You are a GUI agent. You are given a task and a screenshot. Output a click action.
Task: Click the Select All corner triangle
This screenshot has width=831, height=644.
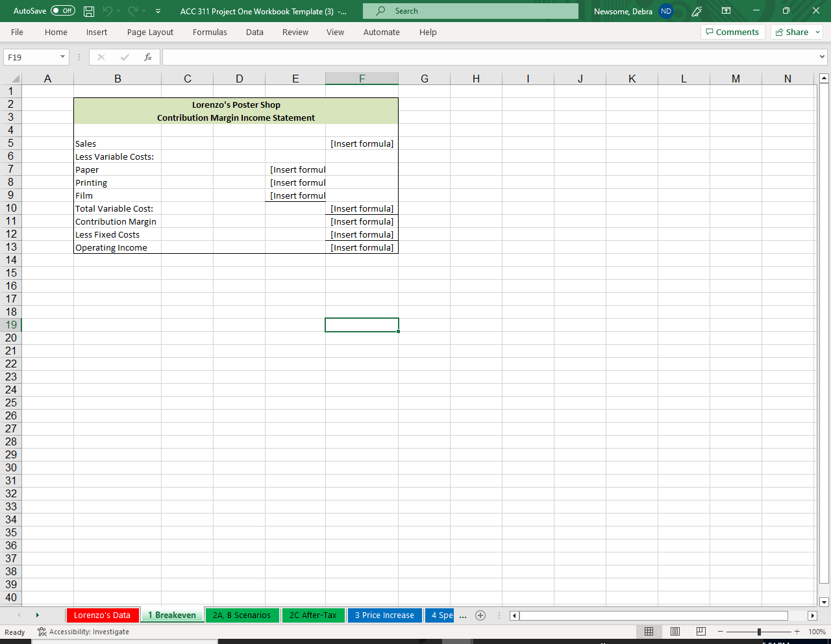(x=15, y=79)
